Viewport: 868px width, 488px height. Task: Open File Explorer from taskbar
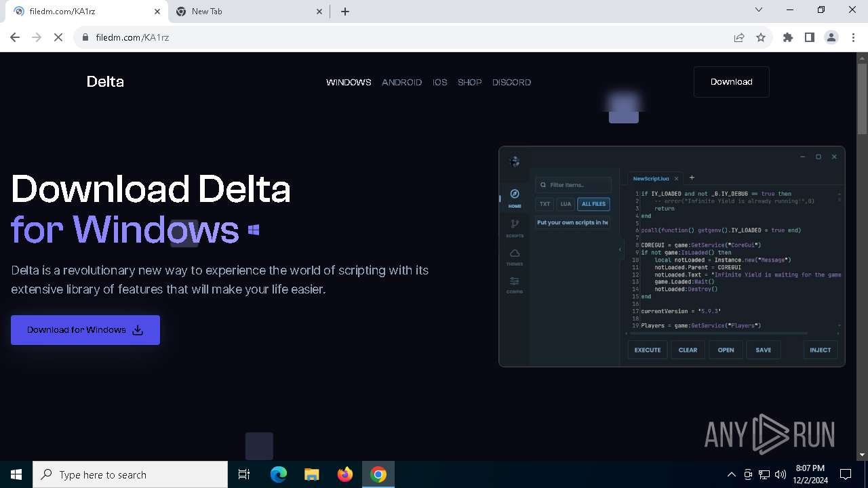tap(312, 474)
